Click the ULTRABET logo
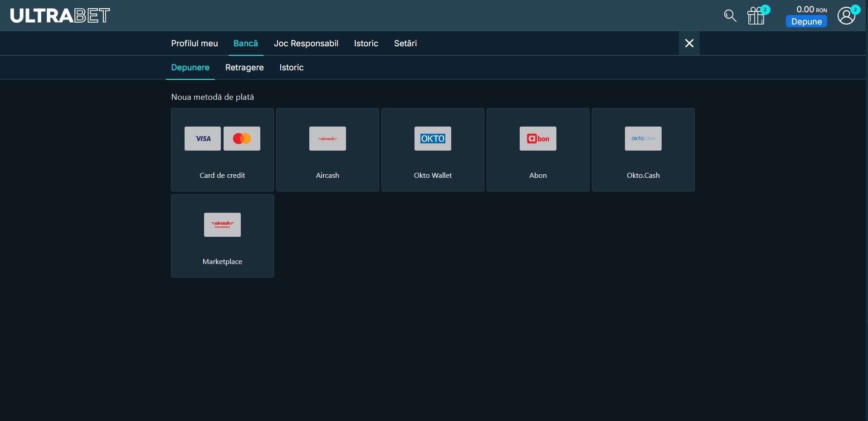Screen dimensions: 868x421 click(60, 15)
